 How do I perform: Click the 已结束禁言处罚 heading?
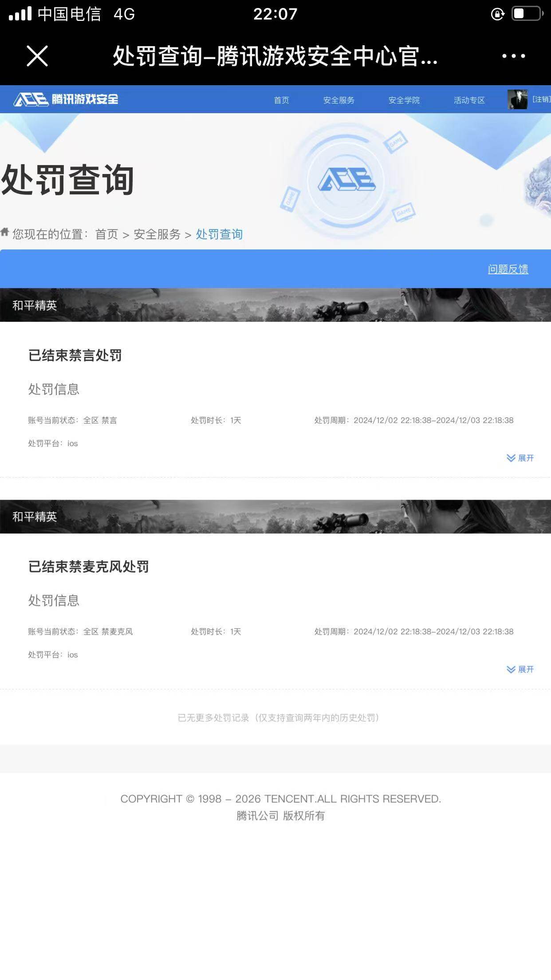click(x=75, y=356)
